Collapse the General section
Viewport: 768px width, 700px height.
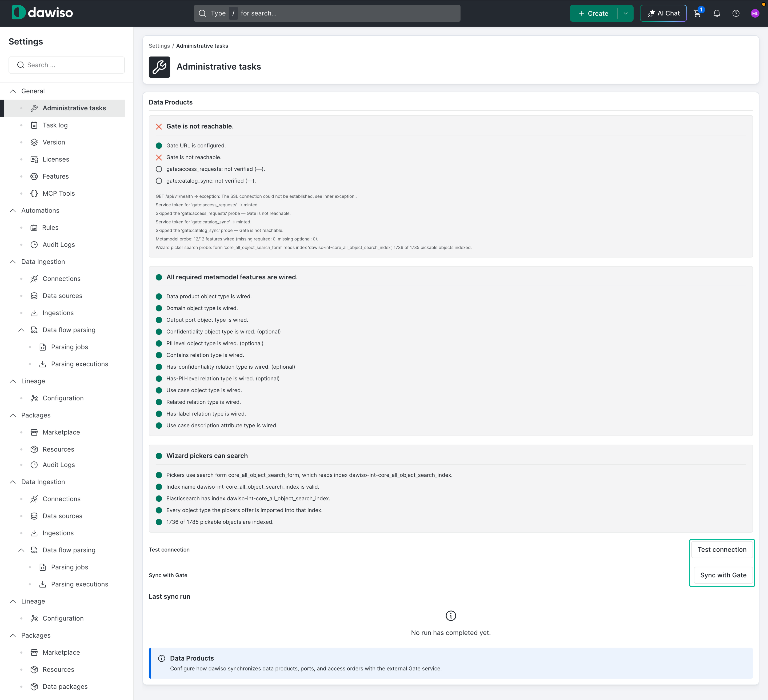[x=13, y=91]
